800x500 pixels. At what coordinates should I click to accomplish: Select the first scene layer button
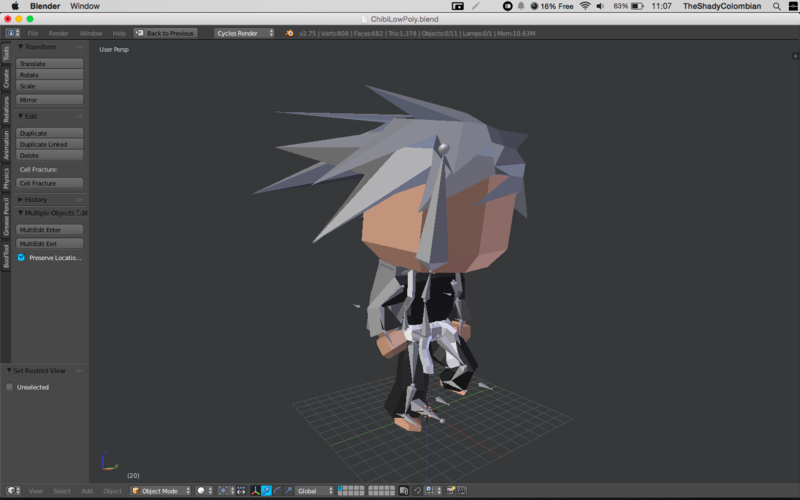click(x=340, y=488)
